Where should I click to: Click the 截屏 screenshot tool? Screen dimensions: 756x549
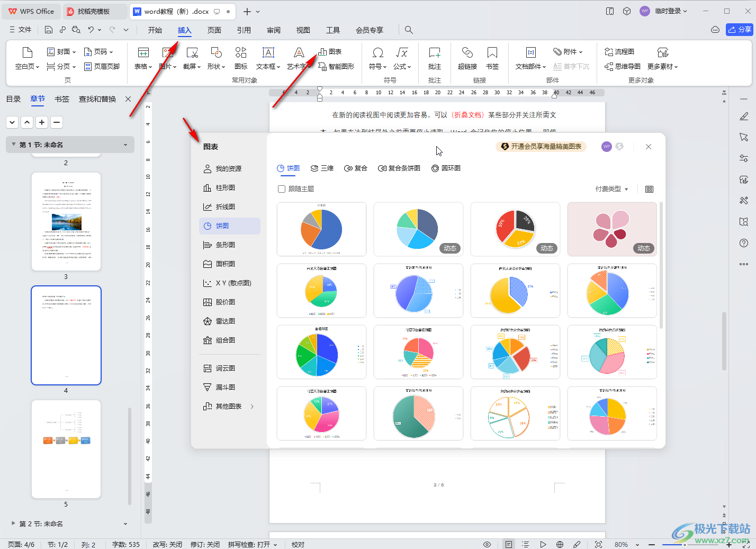192,58
